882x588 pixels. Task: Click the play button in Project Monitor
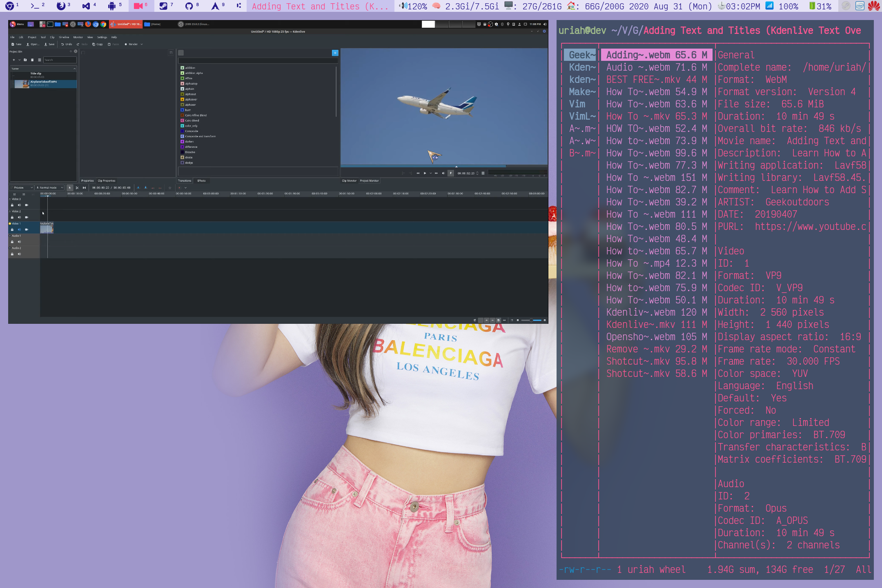tap(425, 173)
